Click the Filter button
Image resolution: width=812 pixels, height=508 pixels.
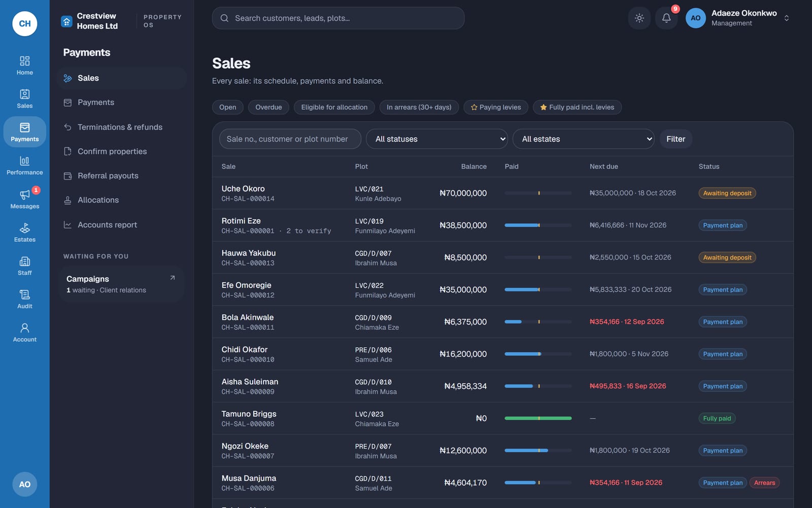[675, 139]
